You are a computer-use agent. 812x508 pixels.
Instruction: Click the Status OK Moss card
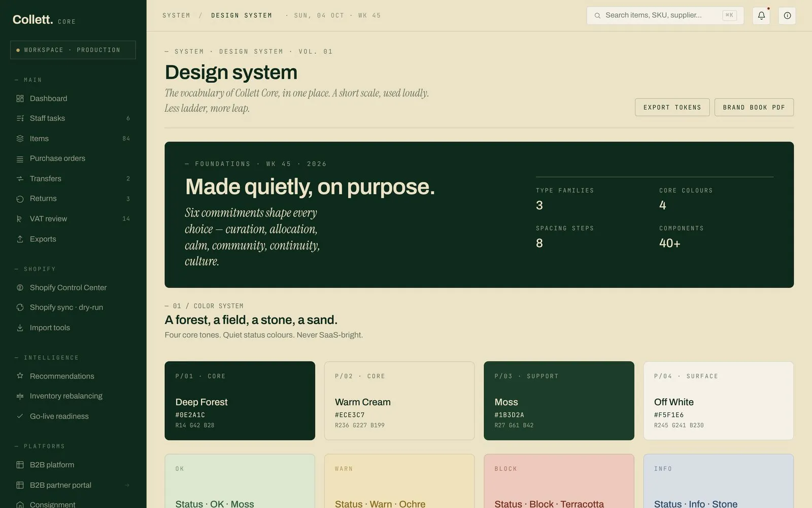[240, 481]
